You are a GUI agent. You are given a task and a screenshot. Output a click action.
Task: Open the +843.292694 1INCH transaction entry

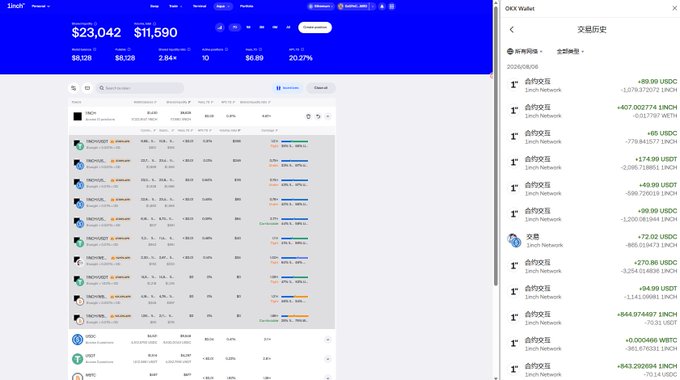point(592,370)
